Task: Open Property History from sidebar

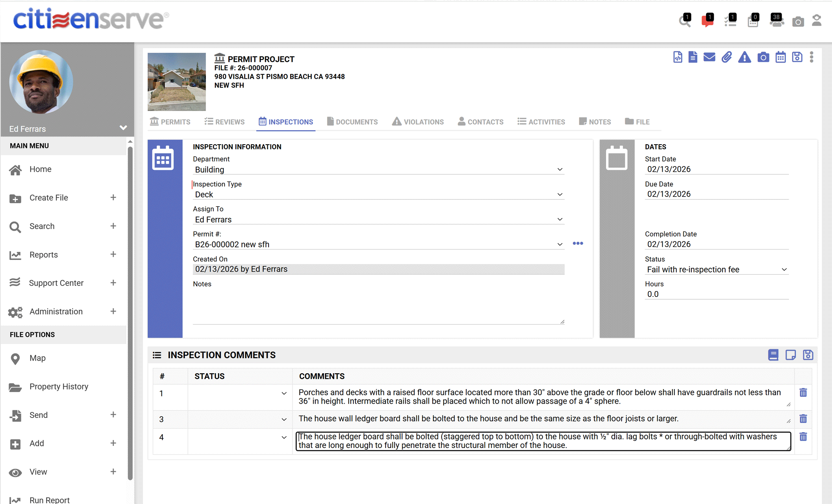Action: pyautogui.click(x=58, y=387)
